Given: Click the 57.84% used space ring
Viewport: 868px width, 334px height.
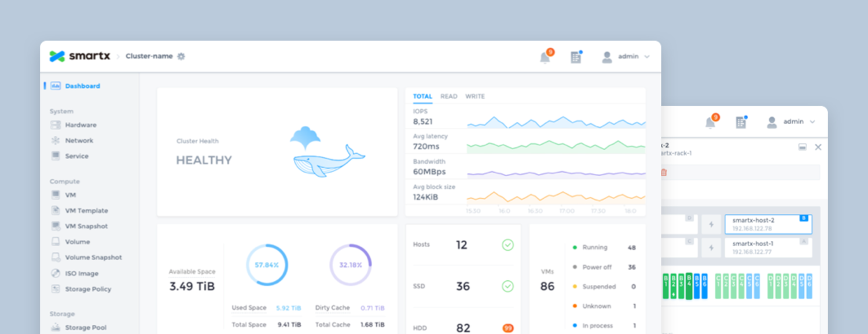Looking at the screenshot, I should tap(267, 265).
